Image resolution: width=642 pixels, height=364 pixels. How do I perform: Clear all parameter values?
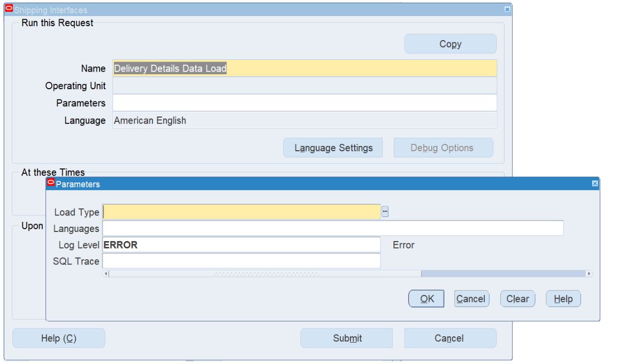[x=517, y=299]
